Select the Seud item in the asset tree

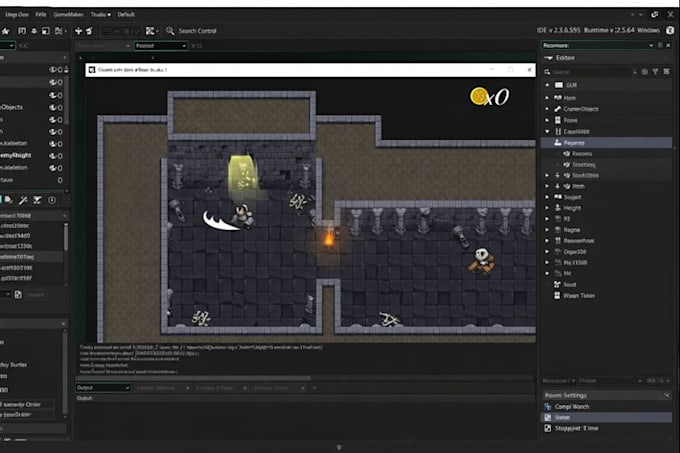tap(569, 285)
